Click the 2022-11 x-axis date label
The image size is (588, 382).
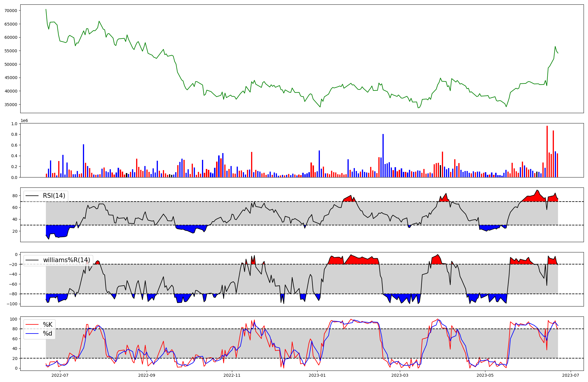click(x=232, y=375)
